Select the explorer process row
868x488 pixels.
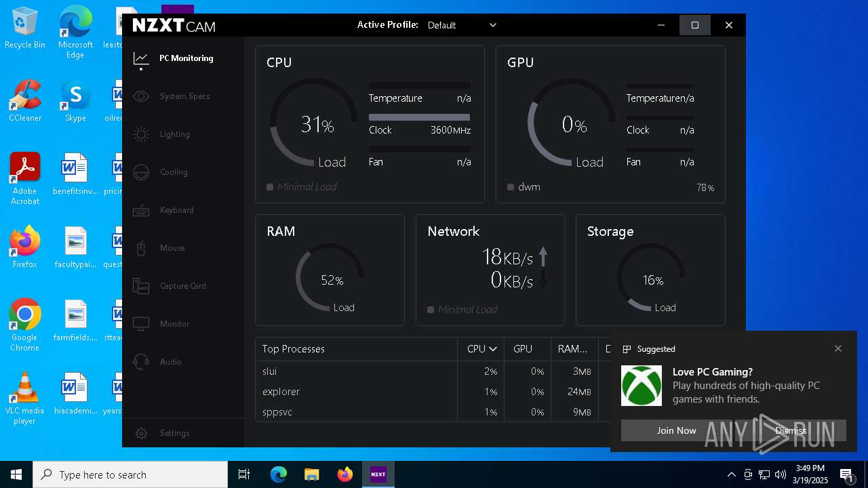pyautogui.click(x=433, y=392)
